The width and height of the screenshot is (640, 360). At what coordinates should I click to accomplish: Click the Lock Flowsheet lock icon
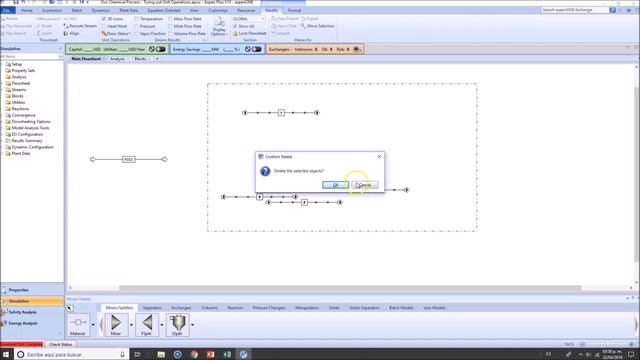pos(236,33)
